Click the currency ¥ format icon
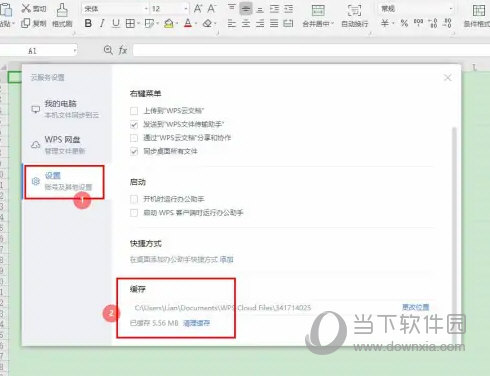The image size is (490, 376). (385, 23)
